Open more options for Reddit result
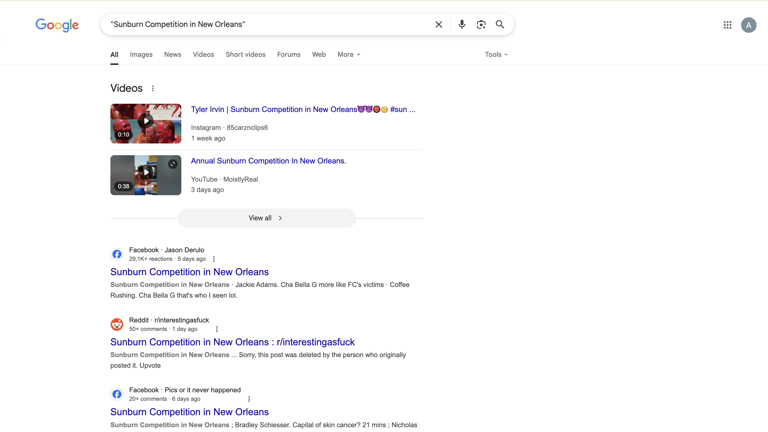This screenshot has width=768, height=432. 217,329
